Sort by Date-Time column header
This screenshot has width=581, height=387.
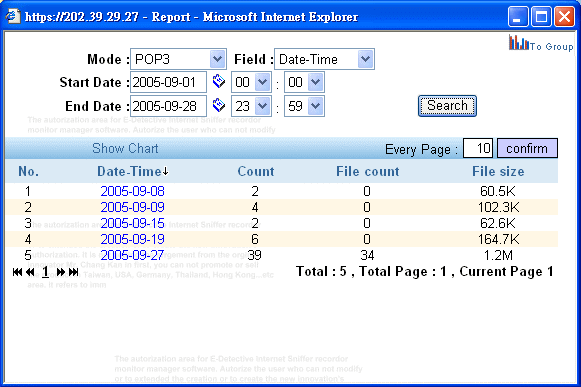coord(133,171)
